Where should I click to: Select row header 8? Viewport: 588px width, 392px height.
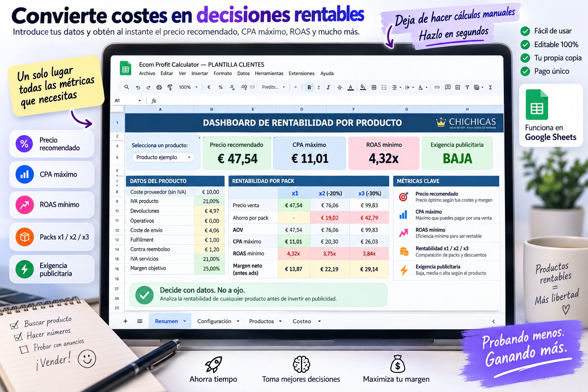[117, 192]
